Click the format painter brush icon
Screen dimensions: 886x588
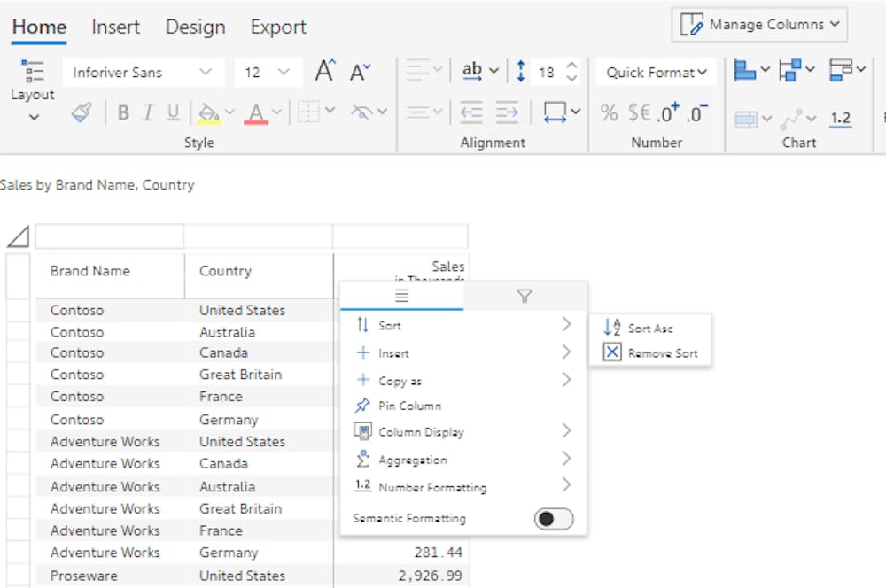(82, 112)
